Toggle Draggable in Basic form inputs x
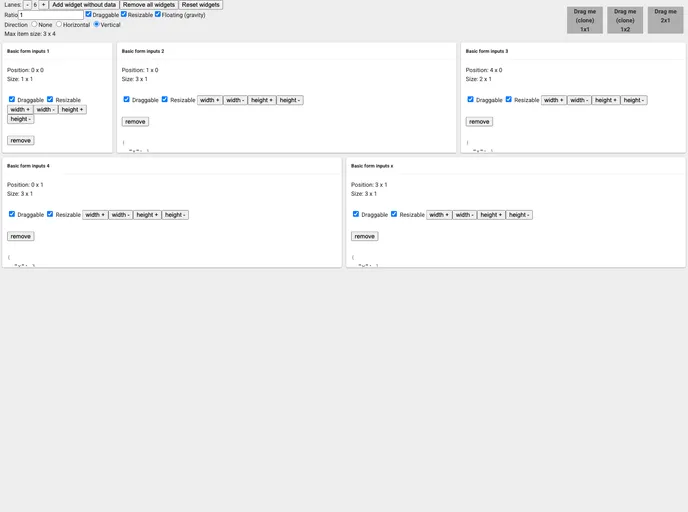 (x=356, y=214)
